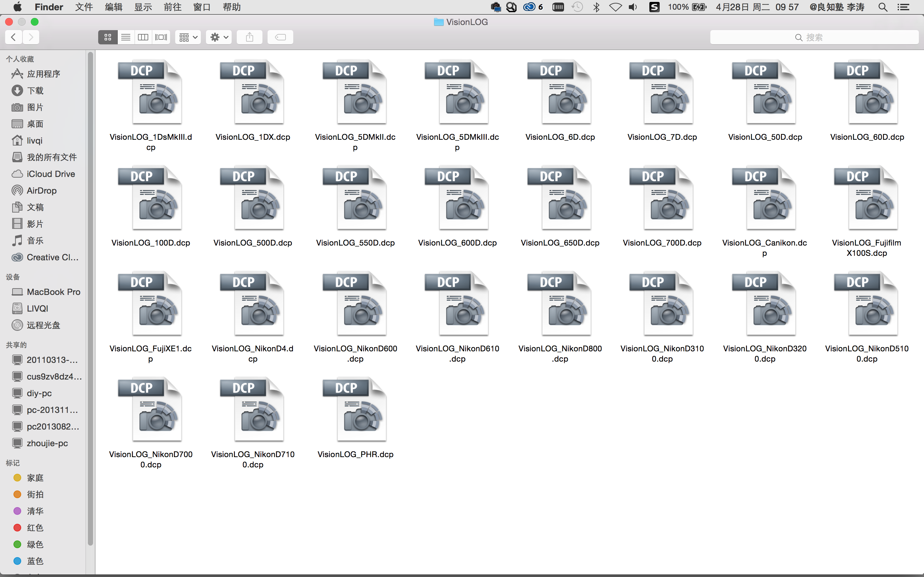
Task: Select the VisionLOG_PHR.dcp file
Action: click(355, 410)
